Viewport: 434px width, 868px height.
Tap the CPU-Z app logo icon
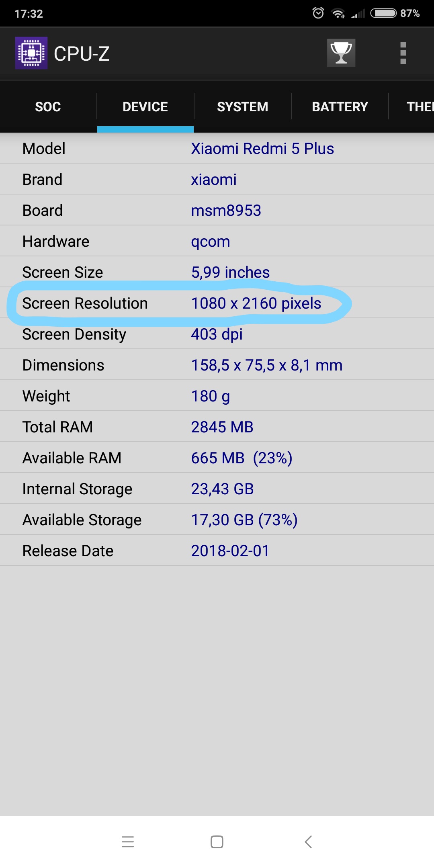31,53
